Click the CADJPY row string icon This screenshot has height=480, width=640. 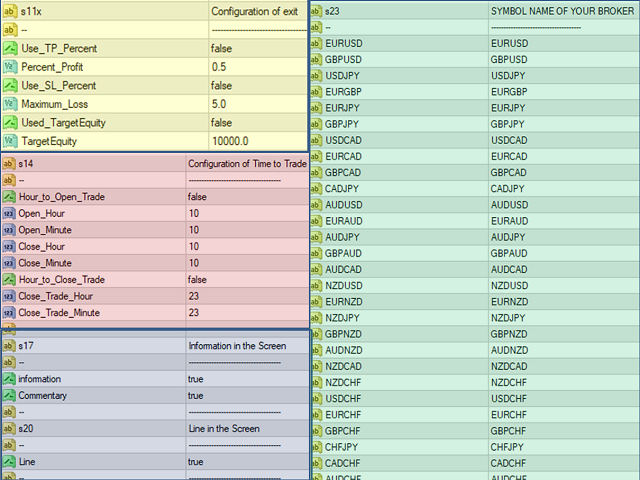pyautogui.click(x=316, y=189)
